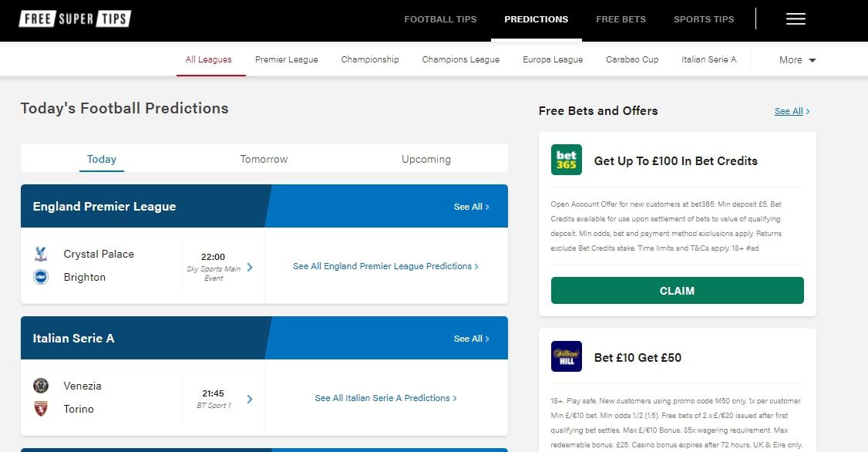The image size is (868, 452).
Task: Open Football Tips in top navigation
Action: pyautogui.click(x=440, y=19)
